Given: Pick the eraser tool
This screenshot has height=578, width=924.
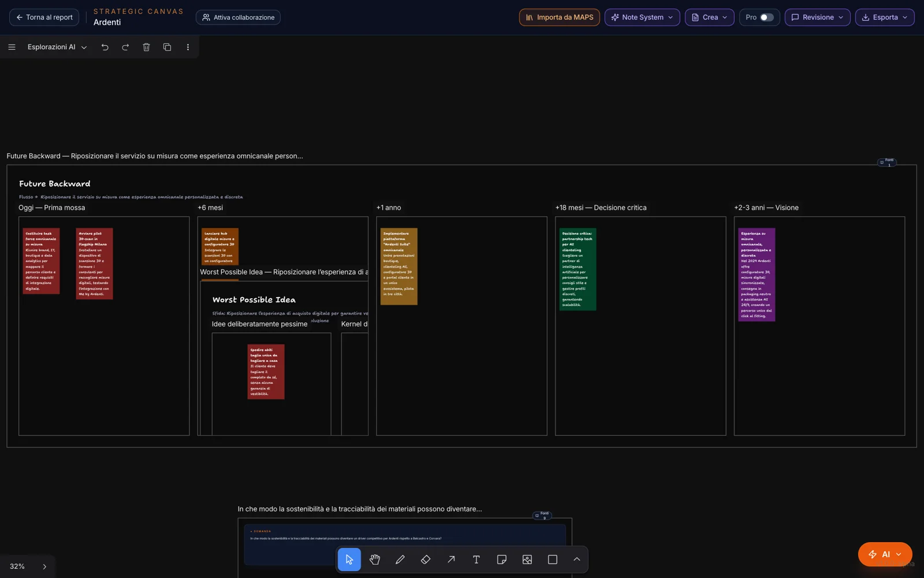Looking at the screenshot, I should tap(426, 560).
